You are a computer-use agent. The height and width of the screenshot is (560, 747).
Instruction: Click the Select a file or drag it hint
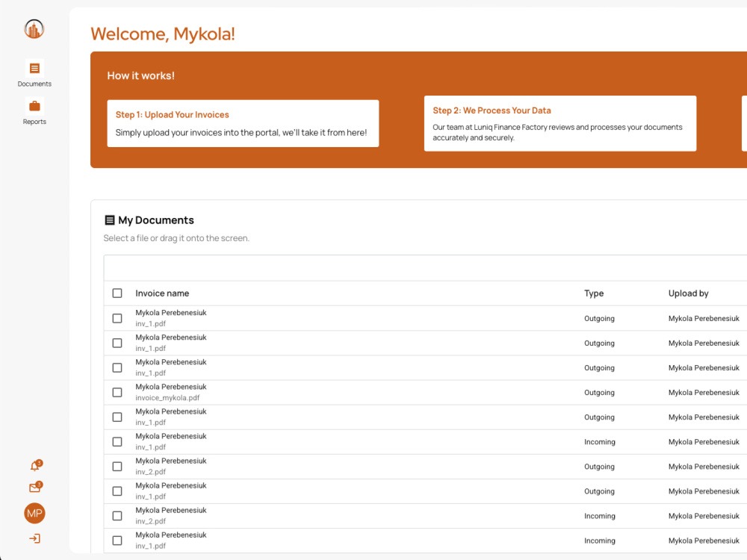(176, 238)
